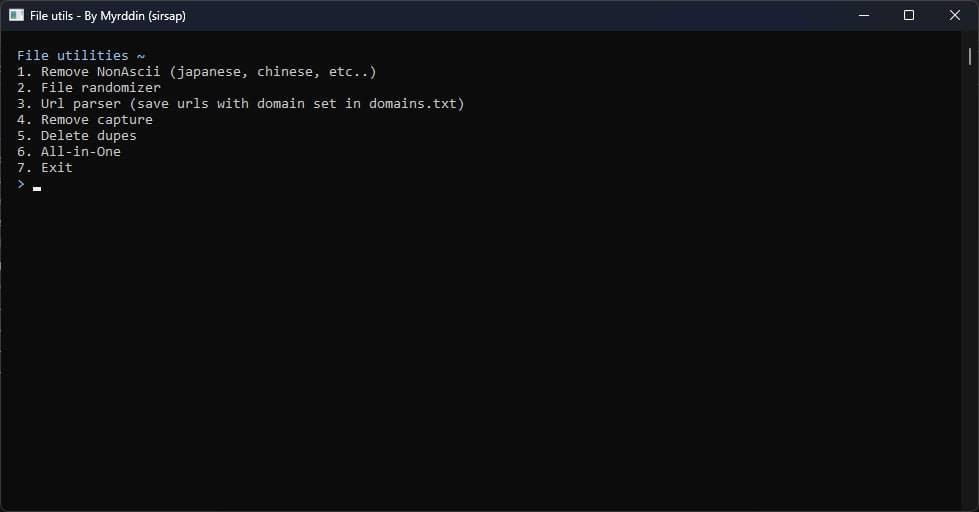The height and width of the screenshot is (512, 979).
Task: Click the vertical scrollbar thumb
Action: (x=969, y=56)
